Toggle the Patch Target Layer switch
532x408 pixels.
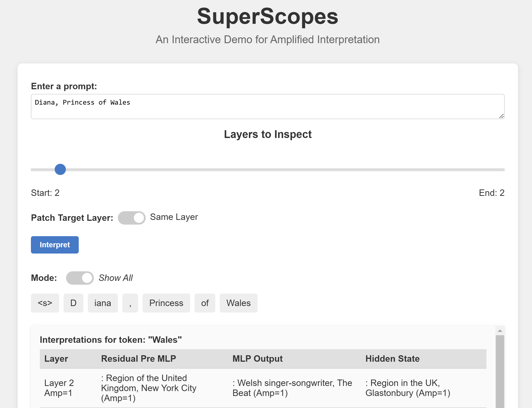(x=131, y=218)
